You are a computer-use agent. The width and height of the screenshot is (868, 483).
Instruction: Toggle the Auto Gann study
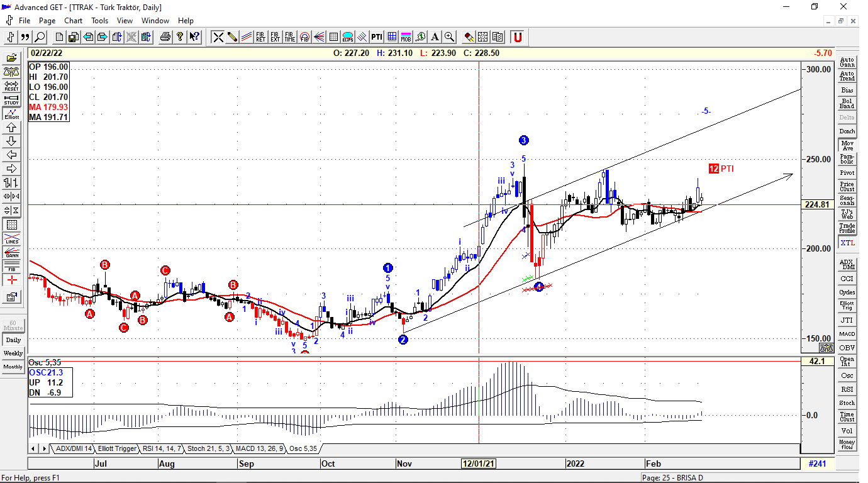click(x=847, y=62)
